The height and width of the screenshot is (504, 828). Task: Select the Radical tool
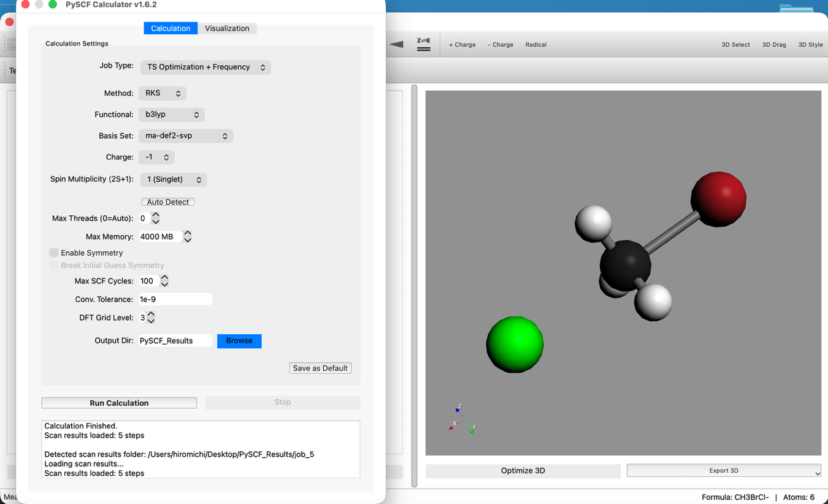click(x=535, y=44)
